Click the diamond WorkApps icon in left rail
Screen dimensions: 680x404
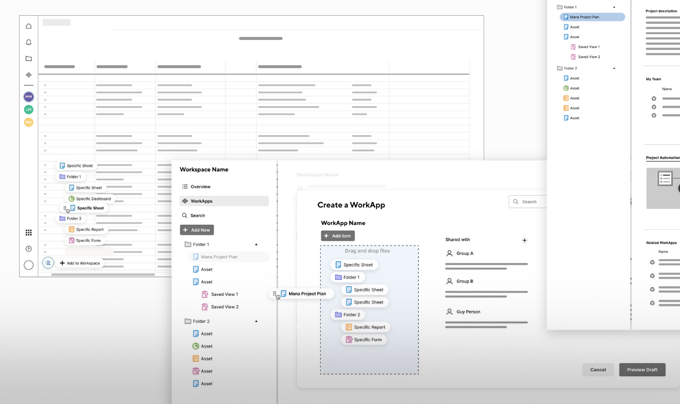tap(29, 75)
